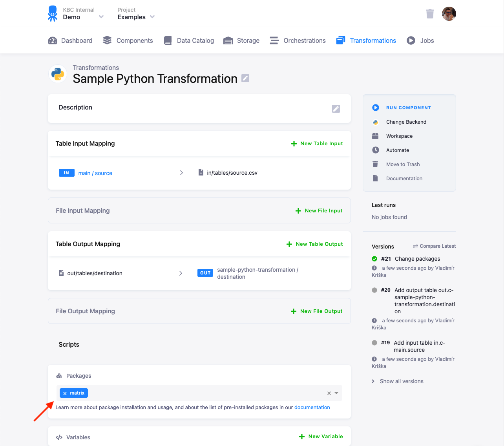
Task: Open the documentation link under Packages
Action: tap(312, 407)
